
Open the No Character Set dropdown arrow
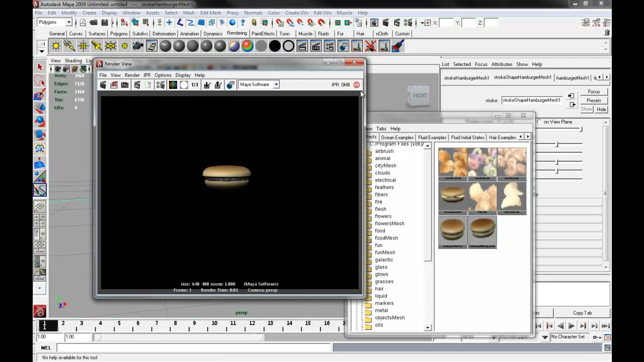(x=545, y=337)
